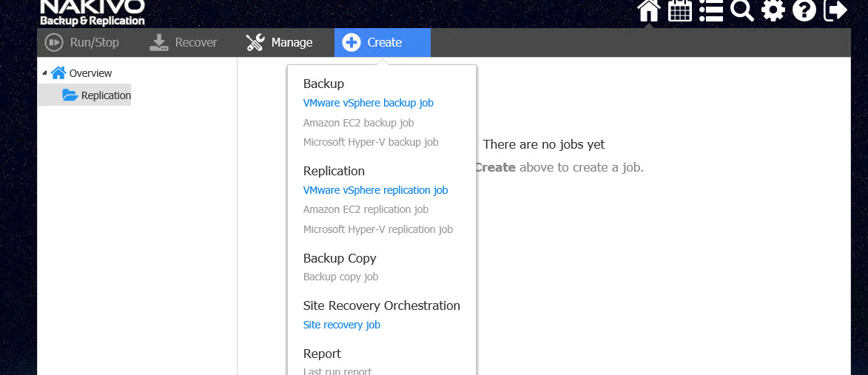Select VMware vSphere replication job
Screen dimensions: 868x375
(x=375, y=190)
